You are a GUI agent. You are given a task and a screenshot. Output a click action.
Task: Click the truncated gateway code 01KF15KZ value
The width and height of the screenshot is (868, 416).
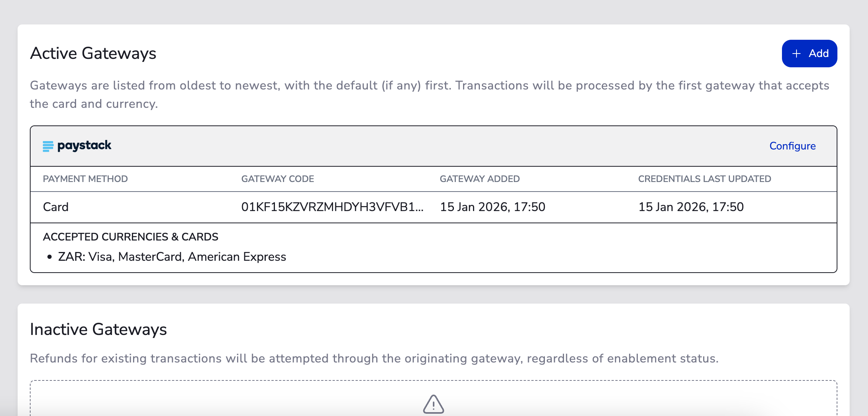click(x=332, y=207)
